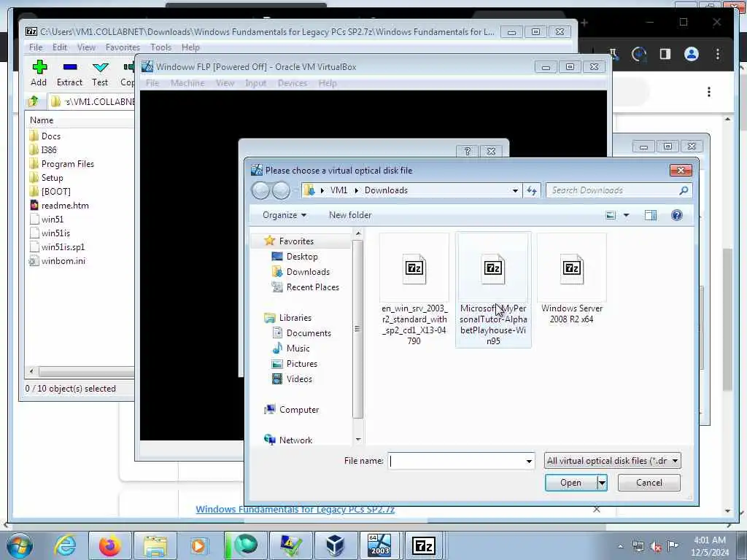The width and height of the screenshot is (747, 560).
Task: Change the view icon in file dialog
Action: click(x=611, y=215)
